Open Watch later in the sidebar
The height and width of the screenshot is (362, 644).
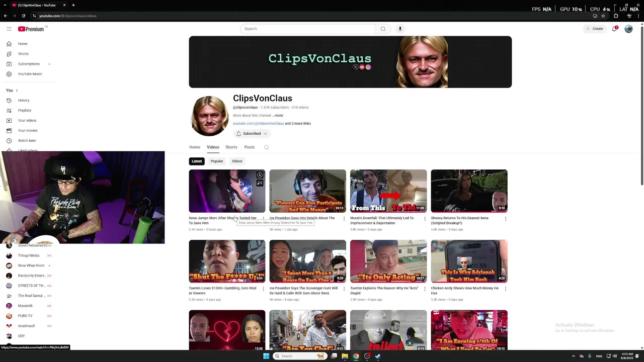point(27,140)
